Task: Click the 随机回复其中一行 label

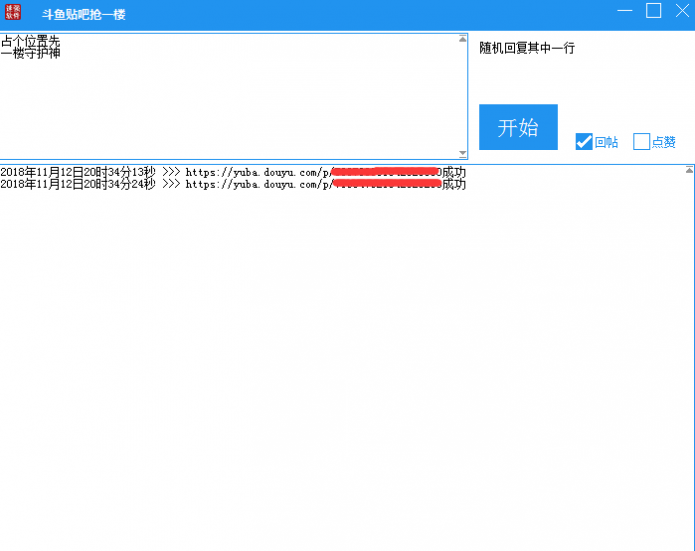Action: pos(527,48)
